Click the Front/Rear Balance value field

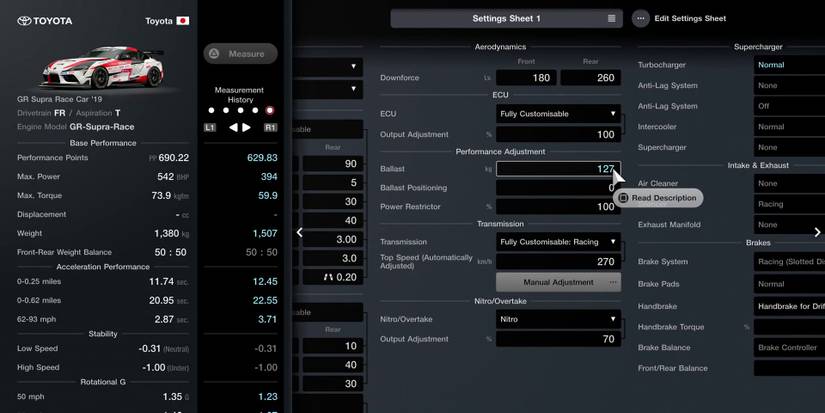(x=789, y=368)
